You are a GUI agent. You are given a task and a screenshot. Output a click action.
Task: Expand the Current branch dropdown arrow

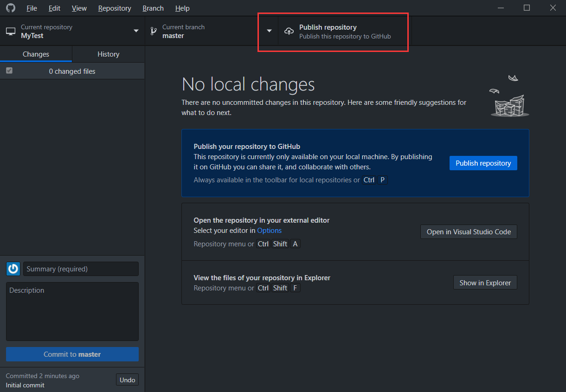coord(269,31)
